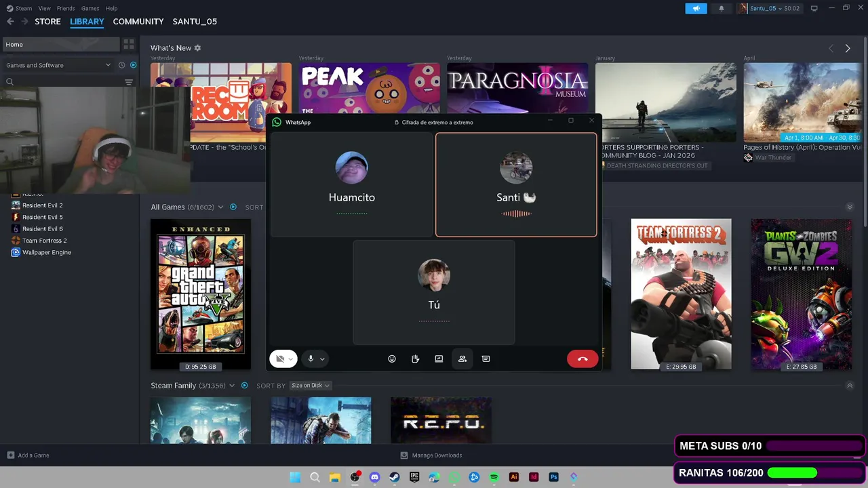Viewport: 868px width, 488px height.
Task: Share screen in WhatsApp call
Action: 439,359
